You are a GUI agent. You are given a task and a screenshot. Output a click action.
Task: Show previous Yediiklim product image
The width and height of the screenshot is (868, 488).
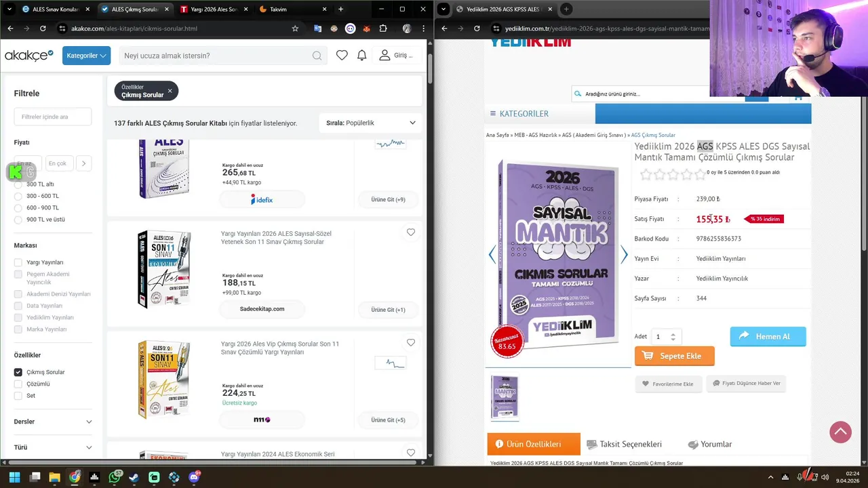click(492, 254)
